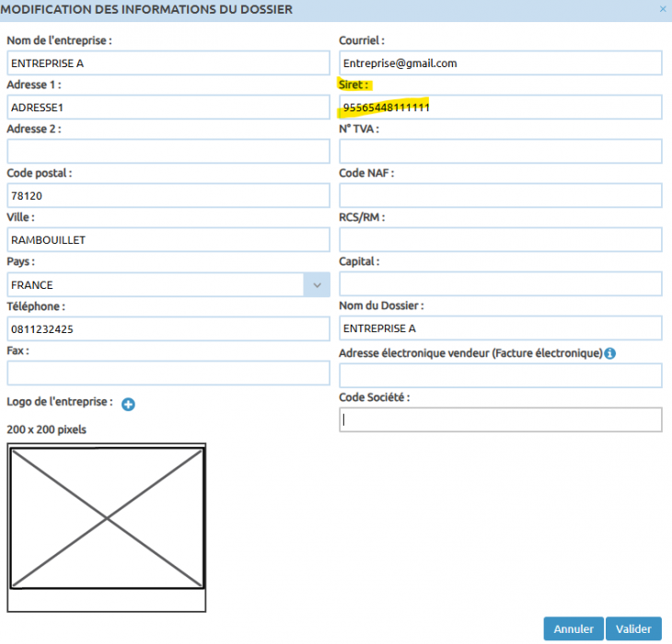Click the Code Société field
This screenshot has height=644, width=672.
pos(501,420)
